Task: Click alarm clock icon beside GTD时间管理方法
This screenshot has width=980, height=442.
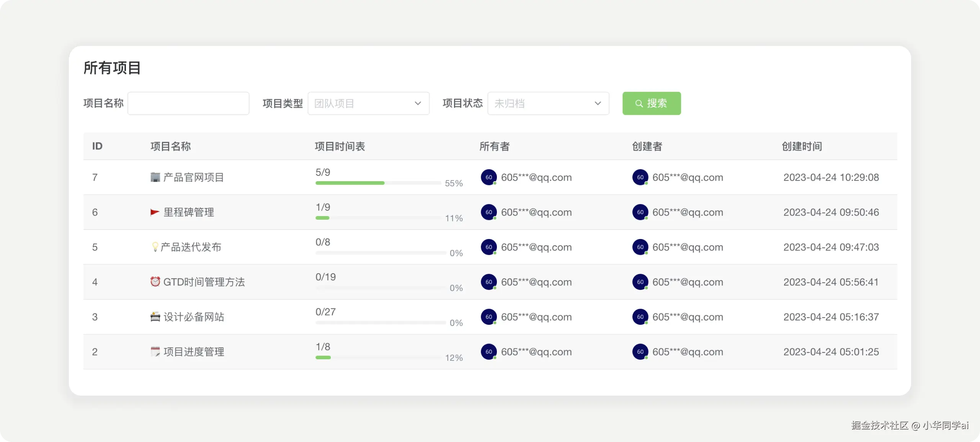Action: coord(155,282)
